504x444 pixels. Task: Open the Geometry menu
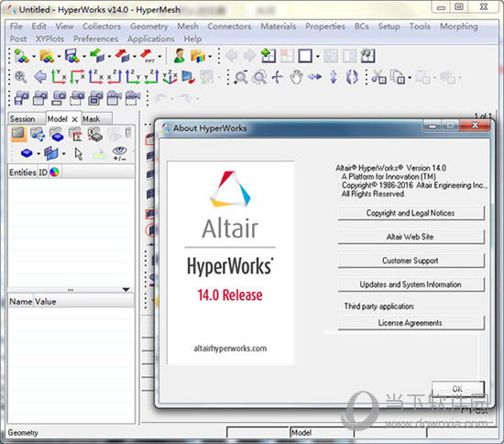click(148, 26)
